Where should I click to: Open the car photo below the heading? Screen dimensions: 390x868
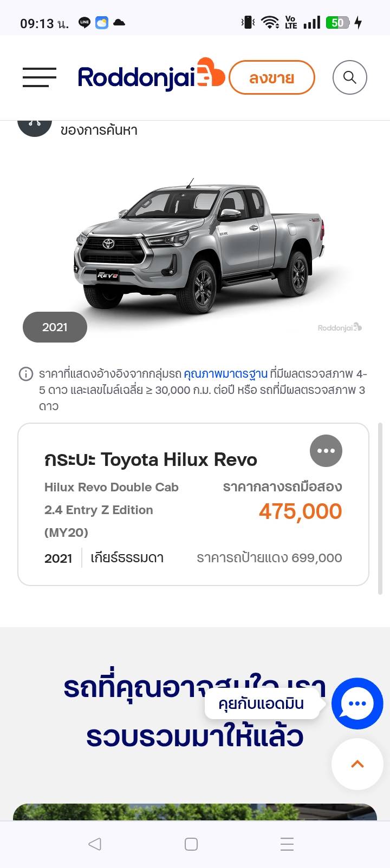pyautogui.click(x=195, y=811)
